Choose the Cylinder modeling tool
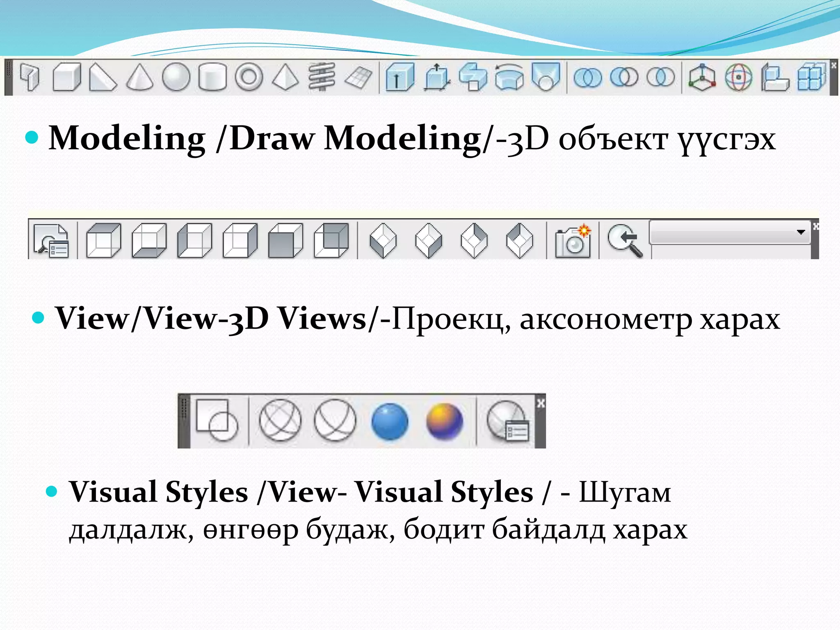Image resolution: width=840 pixels, height=630 pixels. click(x=212, y=77)
